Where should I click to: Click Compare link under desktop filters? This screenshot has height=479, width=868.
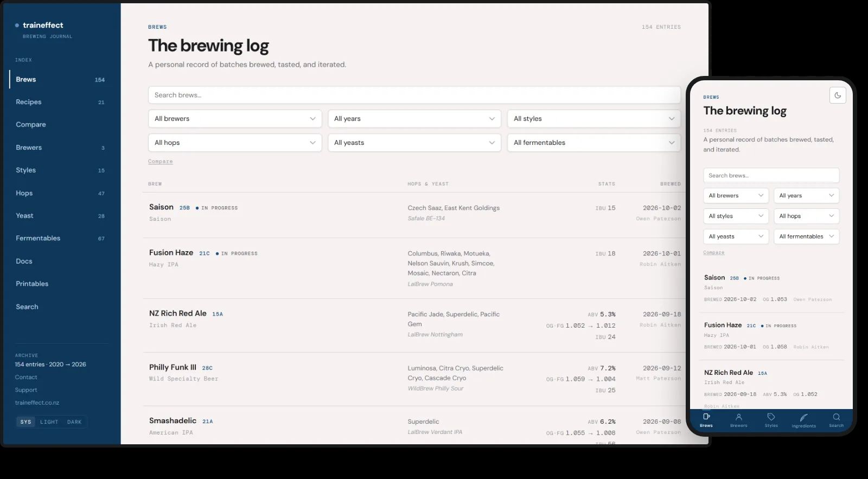point(161,162)
